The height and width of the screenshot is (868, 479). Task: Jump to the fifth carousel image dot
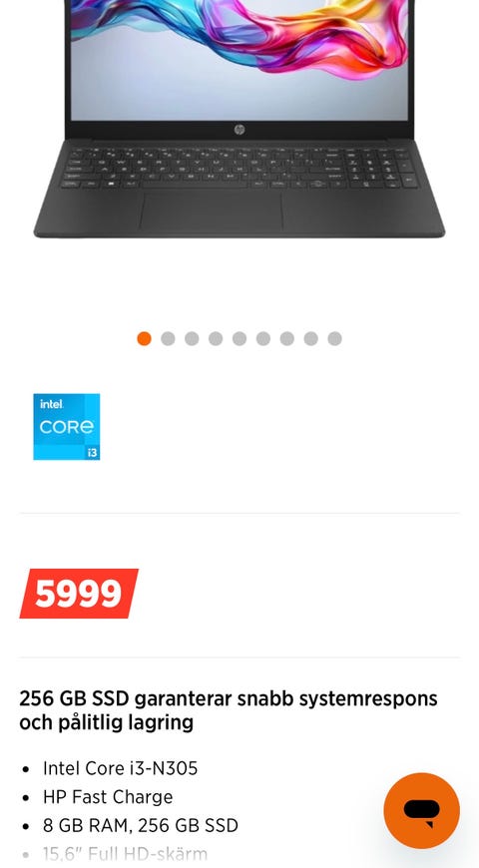point(239,339)
